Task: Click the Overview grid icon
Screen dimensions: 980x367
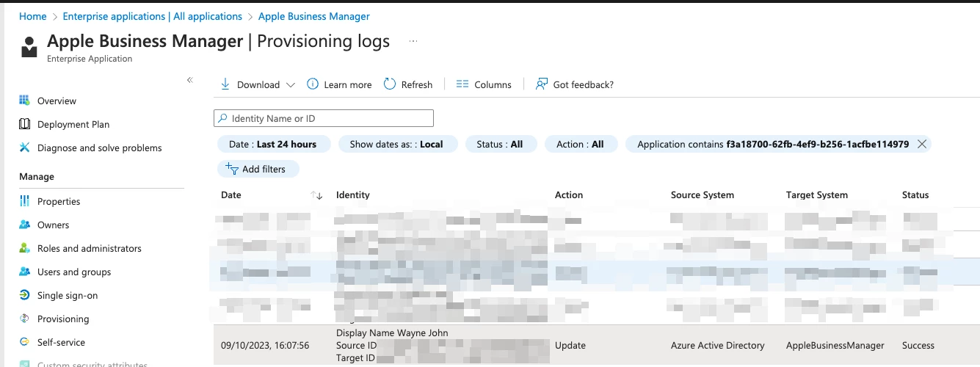Action: tap(24, 101)
